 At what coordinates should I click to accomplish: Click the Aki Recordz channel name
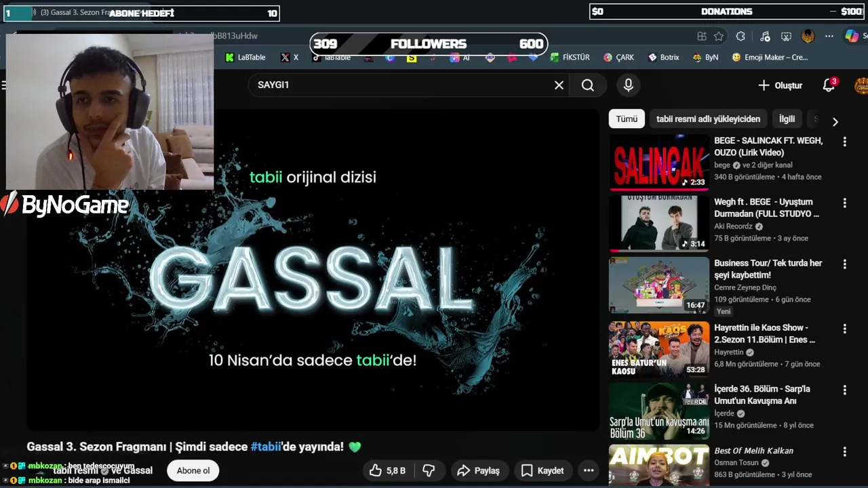pyautogui.click(x=733, y=226)
